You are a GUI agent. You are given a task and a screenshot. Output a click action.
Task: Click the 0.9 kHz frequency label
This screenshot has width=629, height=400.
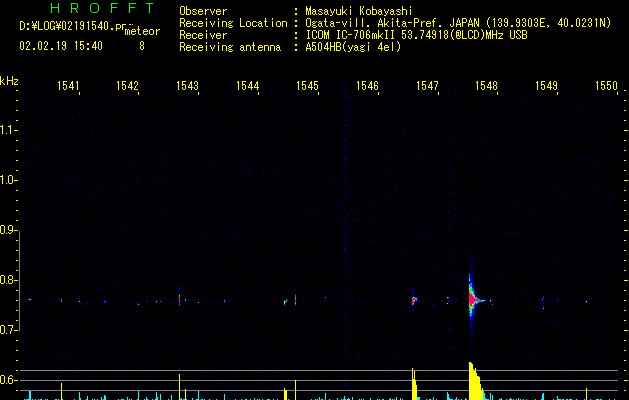pyautogui.click(x=8, y=230)
